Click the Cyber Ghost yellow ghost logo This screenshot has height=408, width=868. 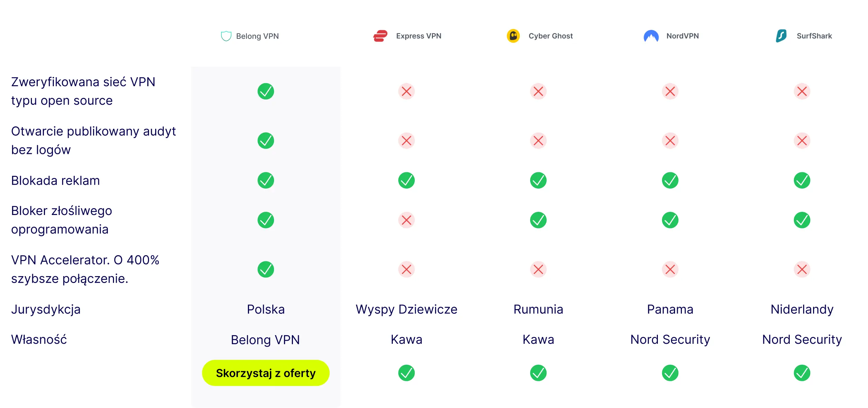point(513,36)
